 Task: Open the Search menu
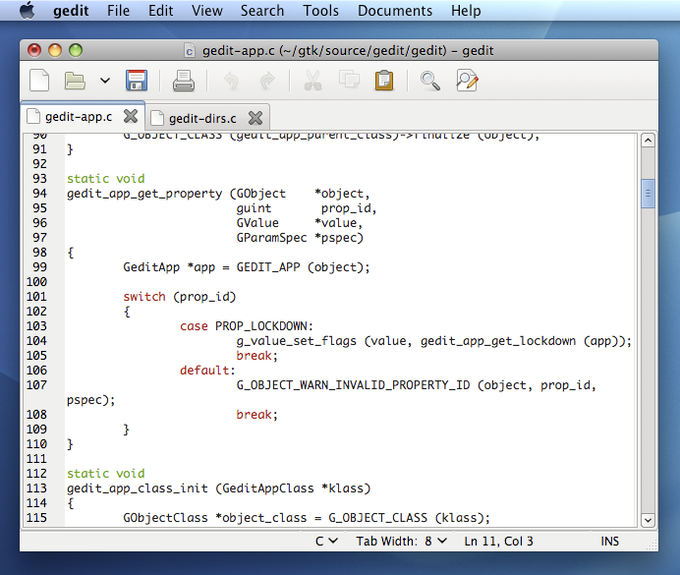click(262, 10)
